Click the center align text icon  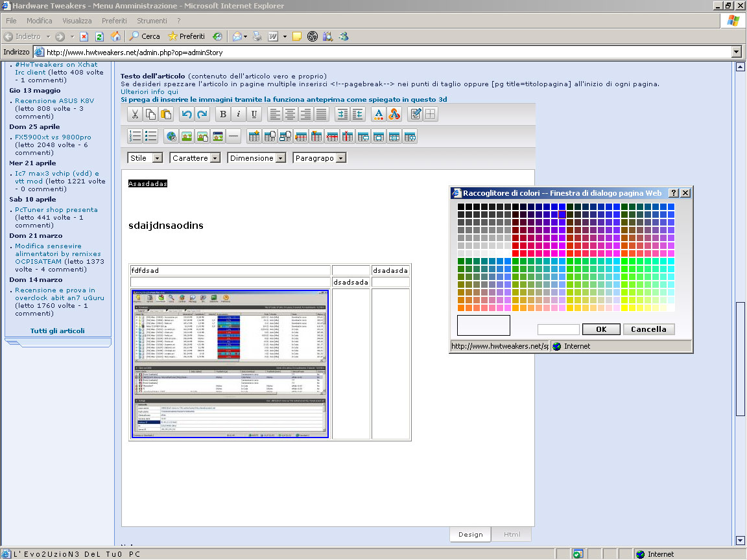tap(290, 115)
